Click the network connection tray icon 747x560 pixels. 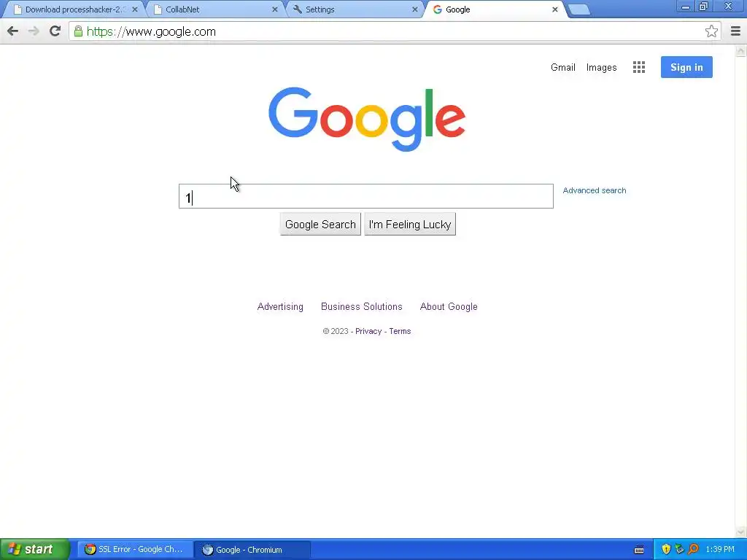[679, 549]
